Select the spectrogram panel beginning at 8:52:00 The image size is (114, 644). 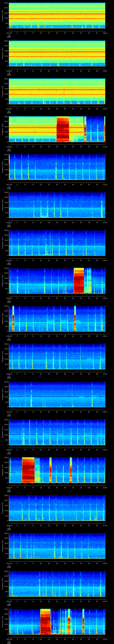[57, 584]
